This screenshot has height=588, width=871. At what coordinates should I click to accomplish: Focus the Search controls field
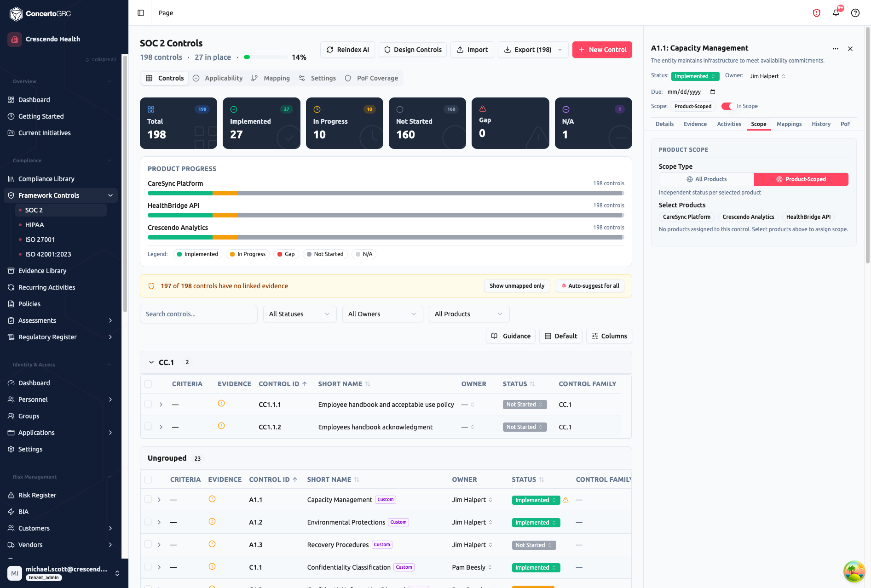[198, 314]
